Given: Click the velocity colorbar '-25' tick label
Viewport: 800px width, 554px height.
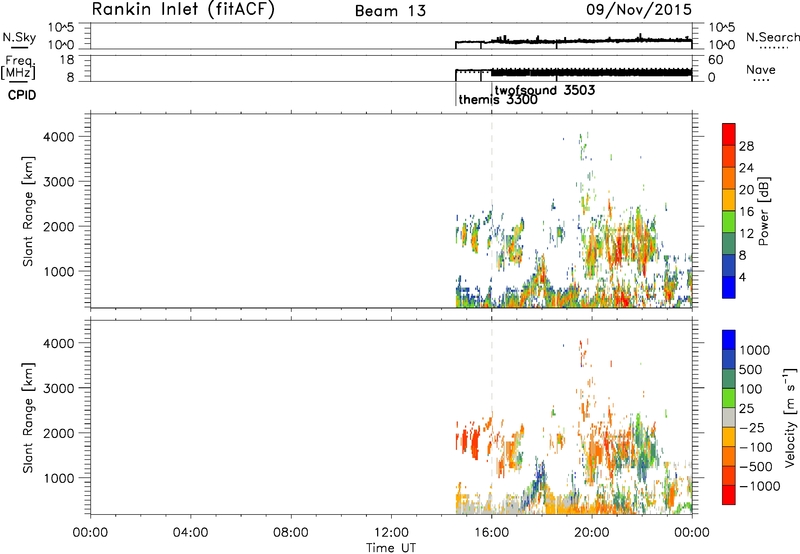Looking at the screenshot, I should (752, 427).
